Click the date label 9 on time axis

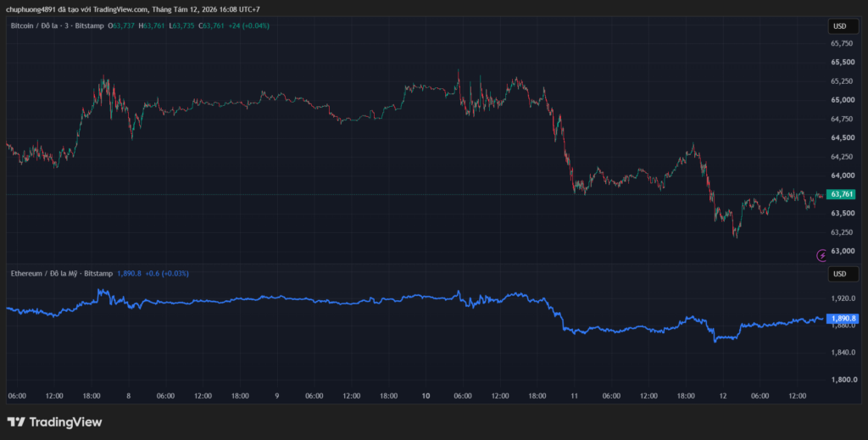click(x=277, y=396)
